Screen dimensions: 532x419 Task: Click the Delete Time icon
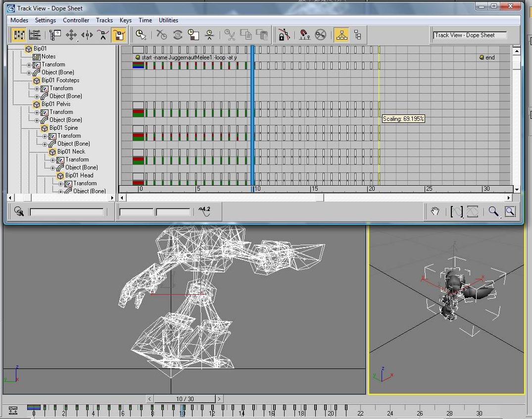tap(161, 35)
